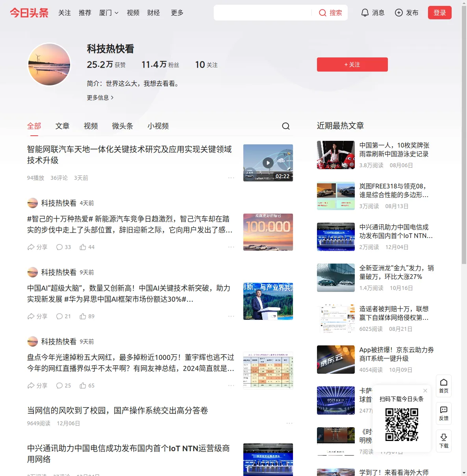Open more options for 掉粉网红 post
Image resolution: width=467 pixels, height=476 pixels.
click(231, 386)
